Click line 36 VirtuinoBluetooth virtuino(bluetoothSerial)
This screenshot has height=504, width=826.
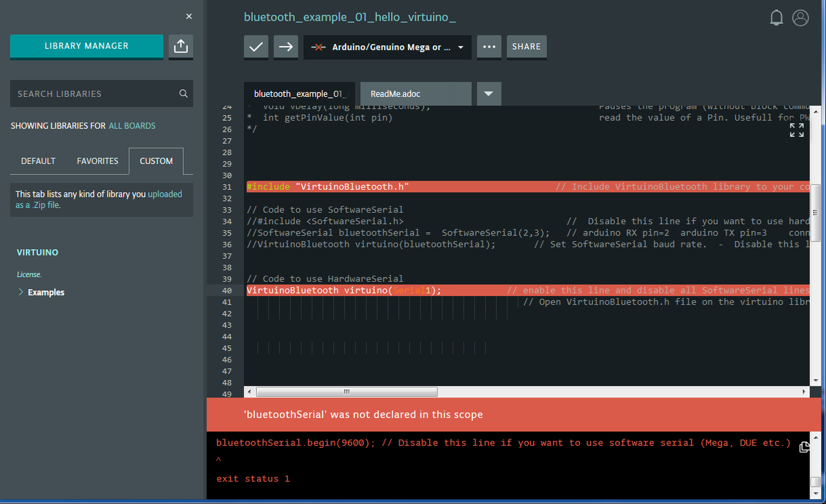pos(371,245)
